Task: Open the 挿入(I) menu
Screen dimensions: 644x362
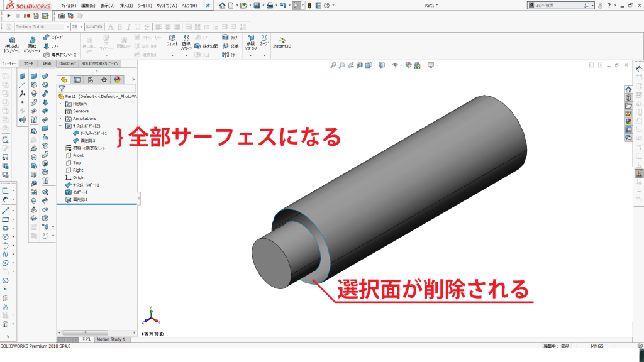Action: pyautogui.click(x=126, y=6)
